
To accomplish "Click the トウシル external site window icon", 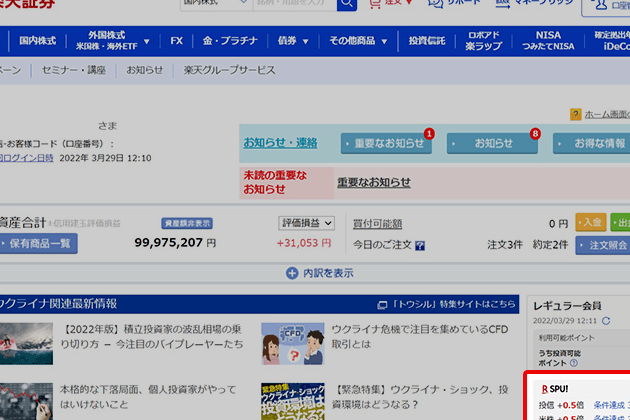I will (x=382, y=305).
